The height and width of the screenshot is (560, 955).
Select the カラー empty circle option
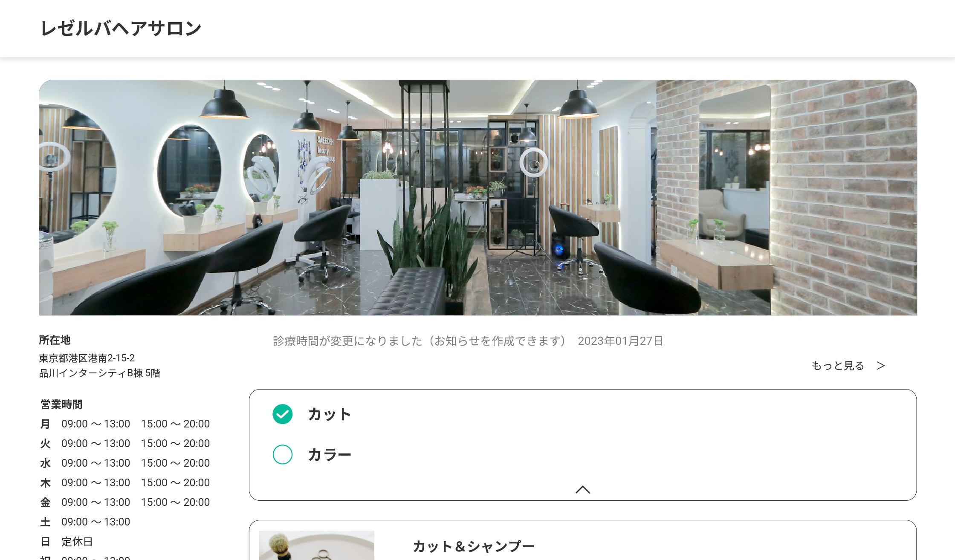[282, 454]
